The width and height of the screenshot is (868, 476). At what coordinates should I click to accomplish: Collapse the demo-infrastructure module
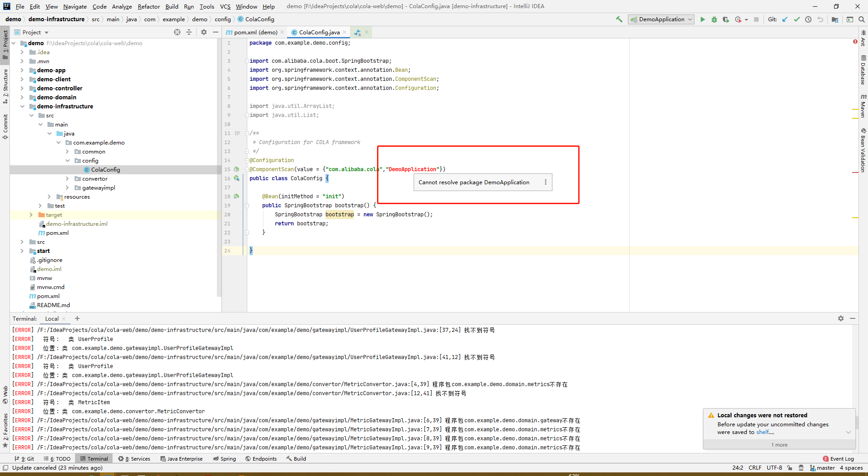tap(22, 106)
